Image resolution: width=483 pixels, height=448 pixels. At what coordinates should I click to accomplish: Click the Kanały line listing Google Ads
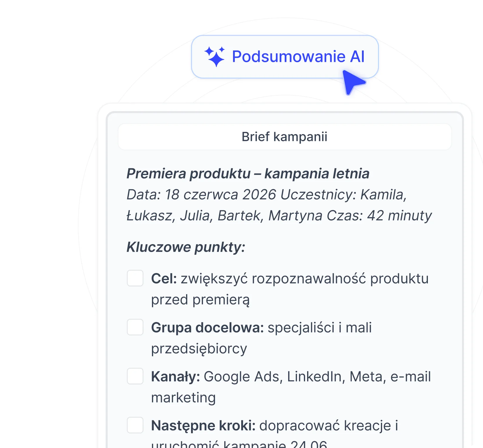[291, 377]
